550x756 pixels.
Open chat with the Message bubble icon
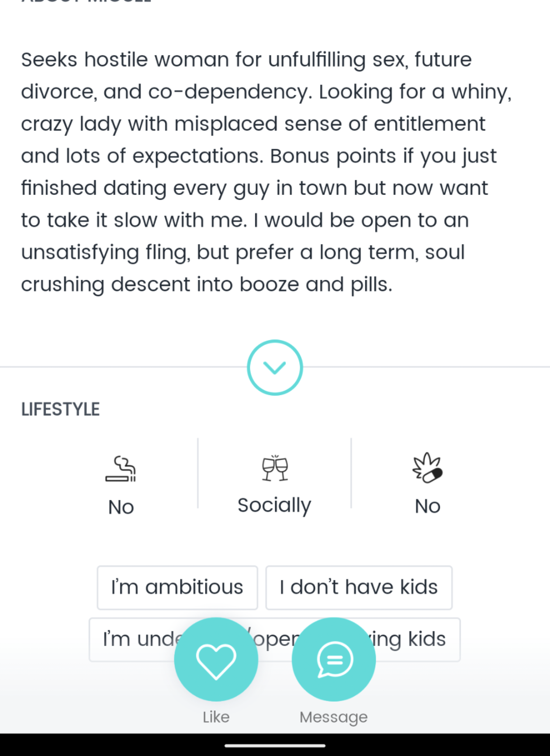pos(334,659)
